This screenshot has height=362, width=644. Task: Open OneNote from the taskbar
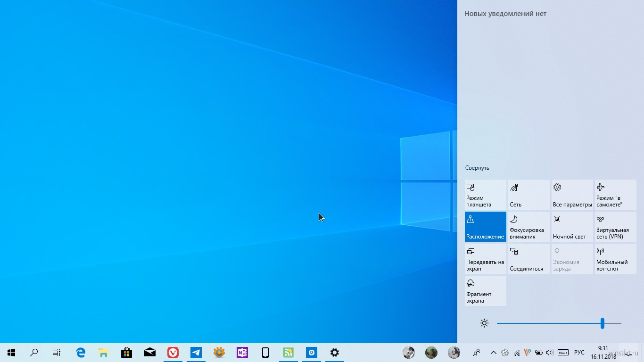pyautogui.click(x=242, y=353)
